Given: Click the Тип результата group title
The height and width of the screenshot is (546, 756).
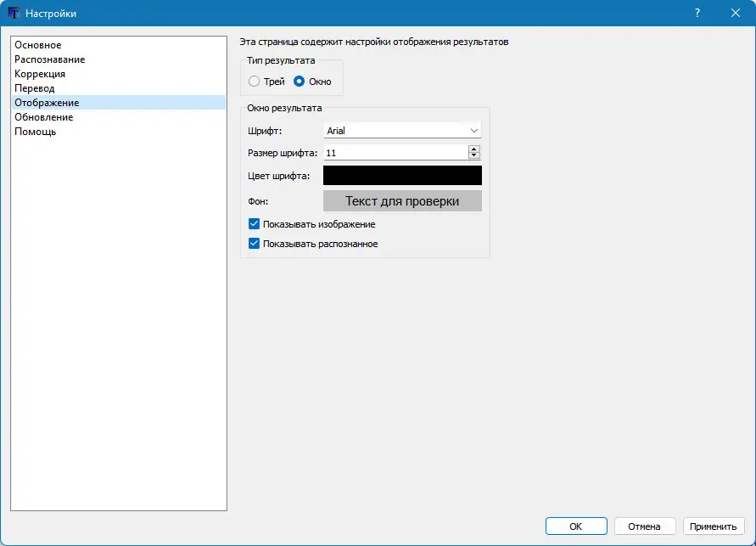Looking at the screenshot, I should click(x=281, y=60).
